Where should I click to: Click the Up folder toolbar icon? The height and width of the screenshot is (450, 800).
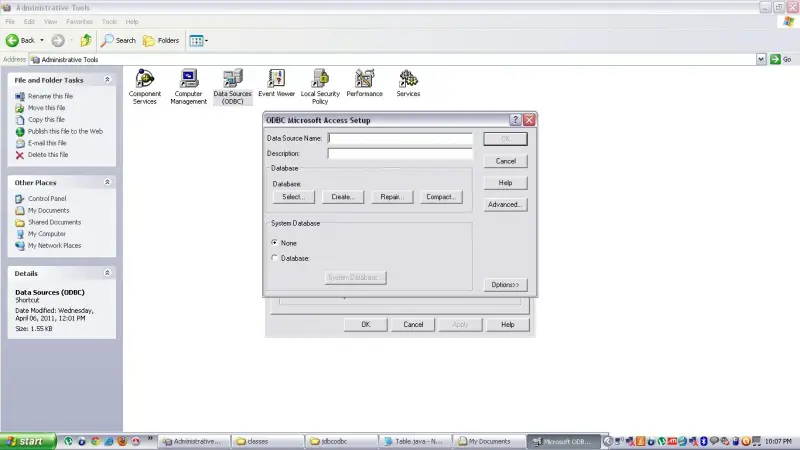[86, 40]
